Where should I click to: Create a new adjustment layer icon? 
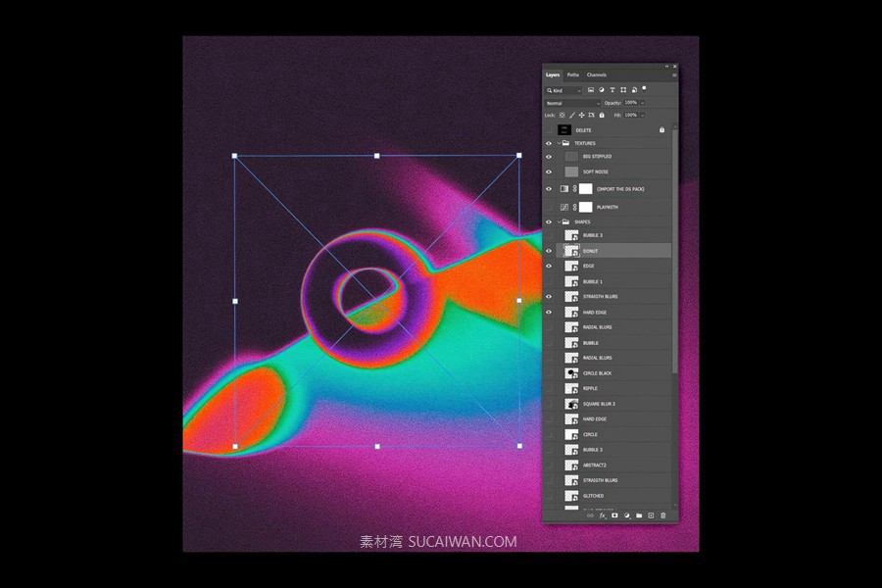tap(626, 515)
